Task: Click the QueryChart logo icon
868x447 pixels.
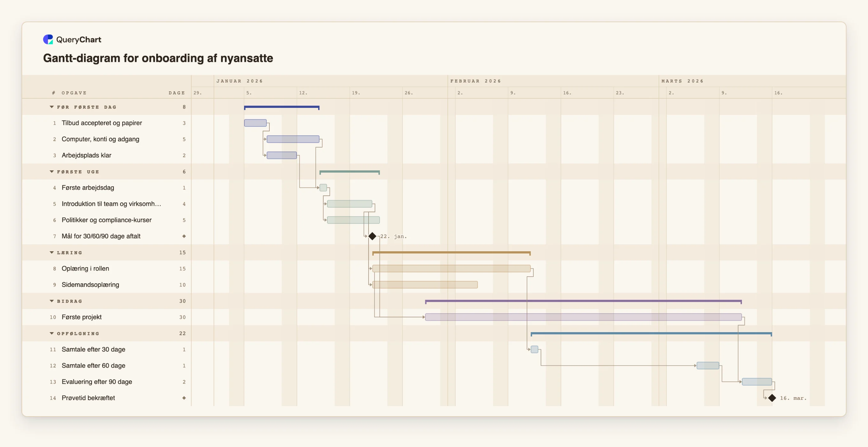Action: [48, 39]
